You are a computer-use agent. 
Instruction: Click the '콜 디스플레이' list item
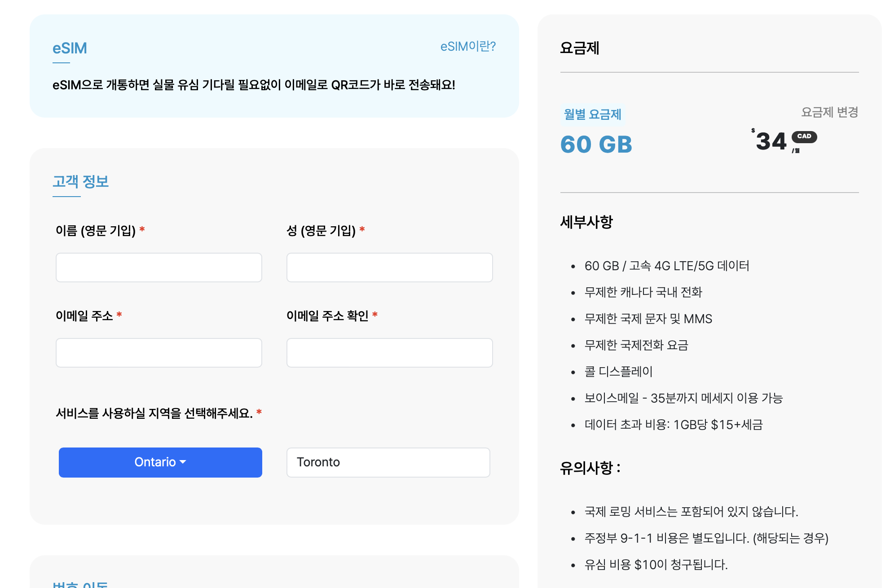[618, 372]
